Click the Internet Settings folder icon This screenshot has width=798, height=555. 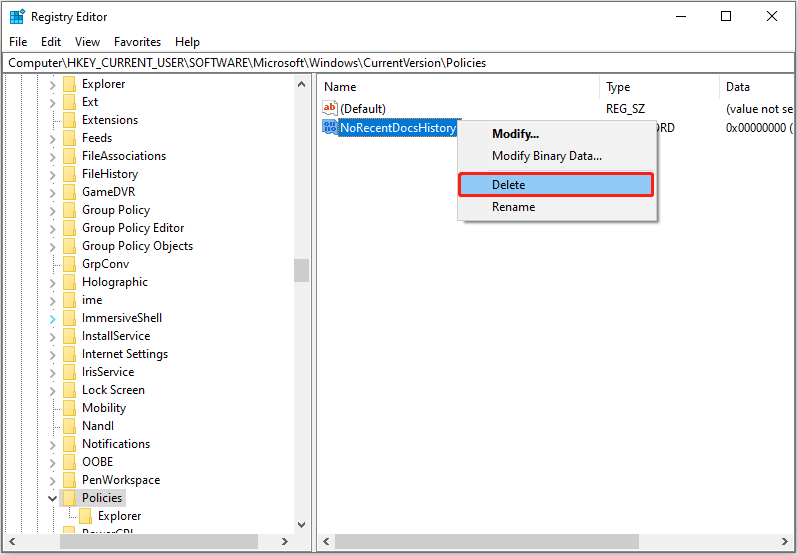tap(69, 354)
